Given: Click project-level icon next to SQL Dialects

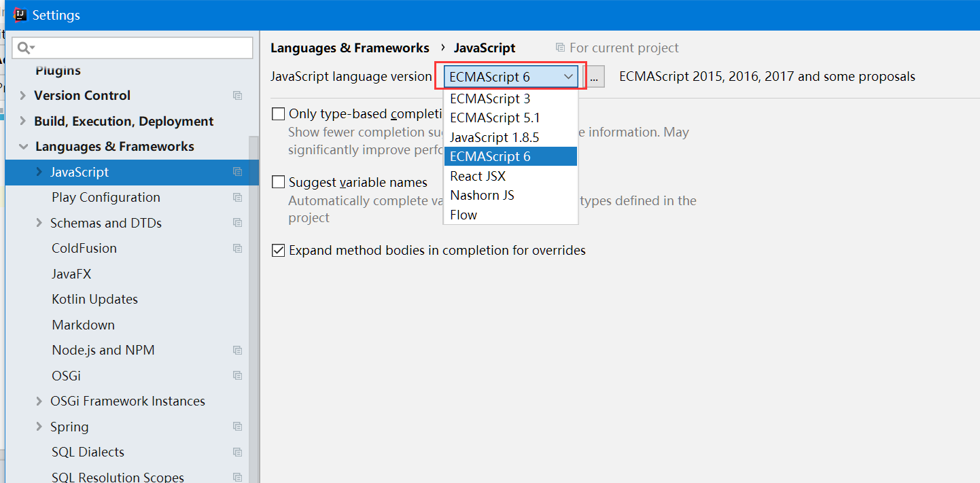Looking at the screenshot, I should click(237, 452).
